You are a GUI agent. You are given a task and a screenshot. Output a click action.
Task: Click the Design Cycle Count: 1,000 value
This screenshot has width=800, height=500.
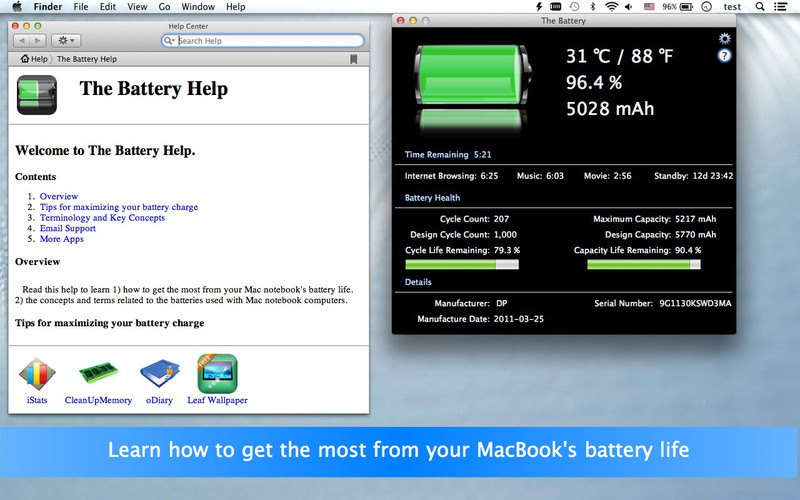(x=463, y=235)
